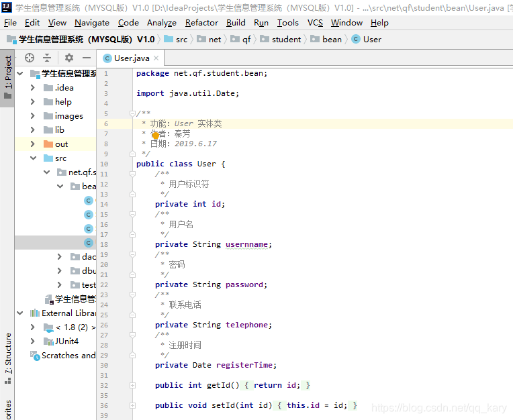Image resolution: width=513 pixels, height=420 pixels.
Task: Select the .iml module file in project tree
Action: [x=71, y=299]
